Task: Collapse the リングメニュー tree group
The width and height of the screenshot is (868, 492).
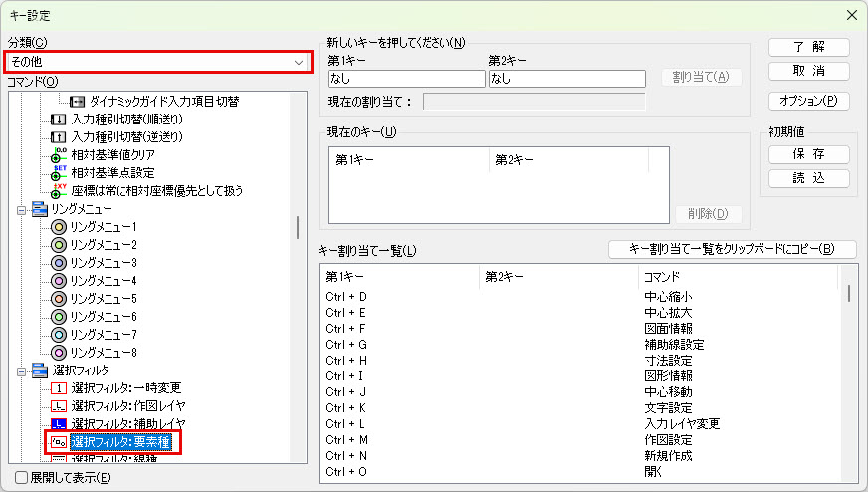Action: 21,210
